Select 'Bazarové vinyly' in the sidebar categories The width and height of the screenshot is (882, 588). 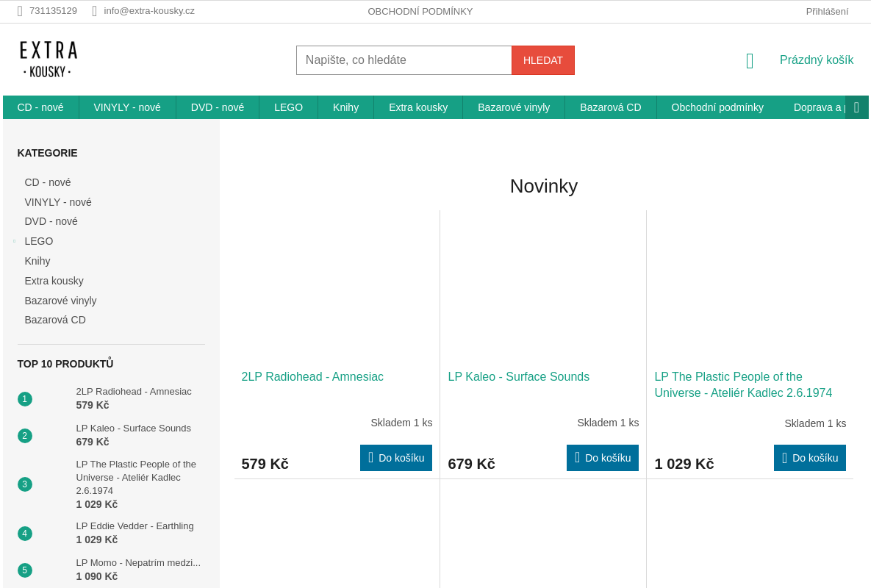pyautogui.click(x=61, y=301)
